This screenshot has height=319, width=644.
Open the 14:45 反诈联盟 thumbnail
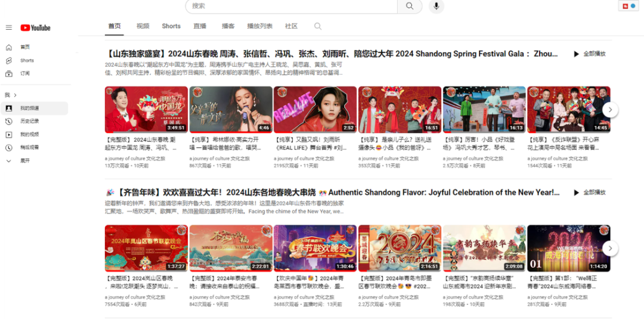point(569,110)
